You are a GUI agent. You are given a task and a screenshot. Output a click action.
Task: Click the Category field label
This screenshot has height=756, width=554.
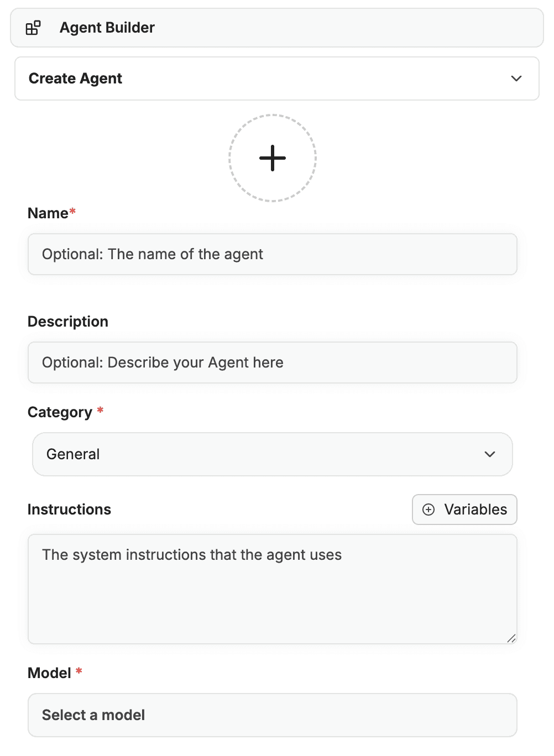pyautogui.click(x=60, y=412)
